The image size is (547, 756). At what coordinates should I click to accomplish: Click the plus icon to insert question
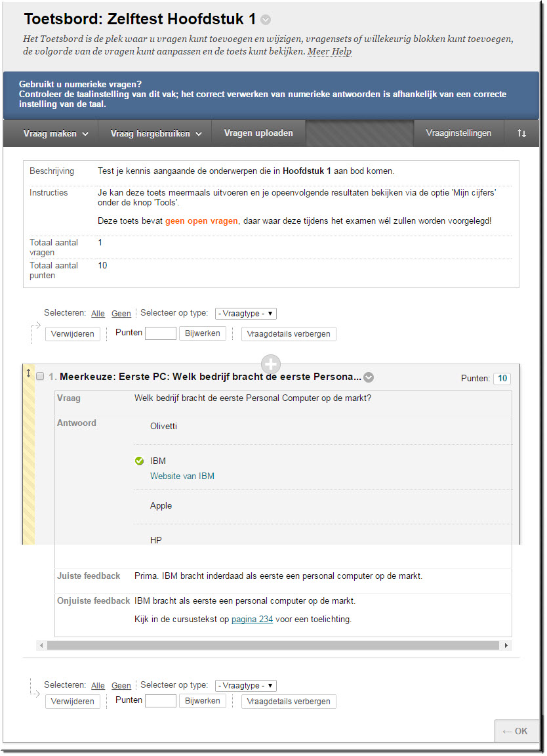tap(271, 364)
